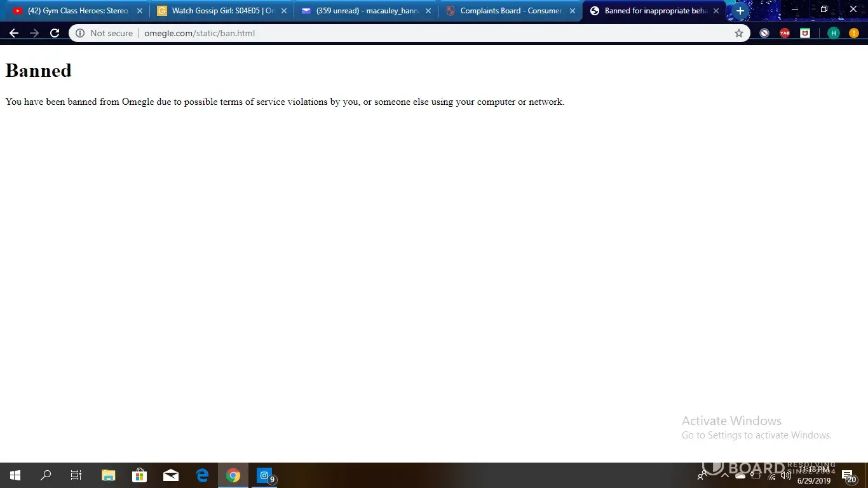
Task: Show hidden system tray icons
Action: 724,475
